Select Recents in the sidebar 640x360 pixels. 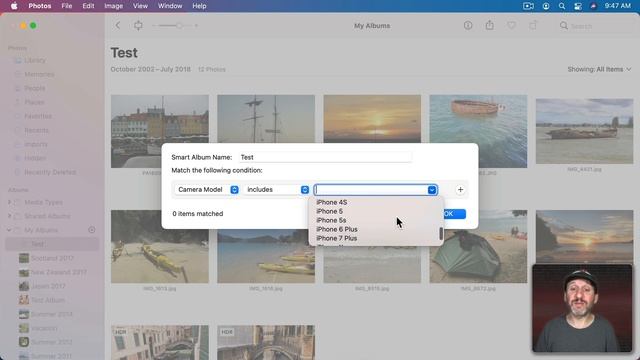click(x=36, y=130)
